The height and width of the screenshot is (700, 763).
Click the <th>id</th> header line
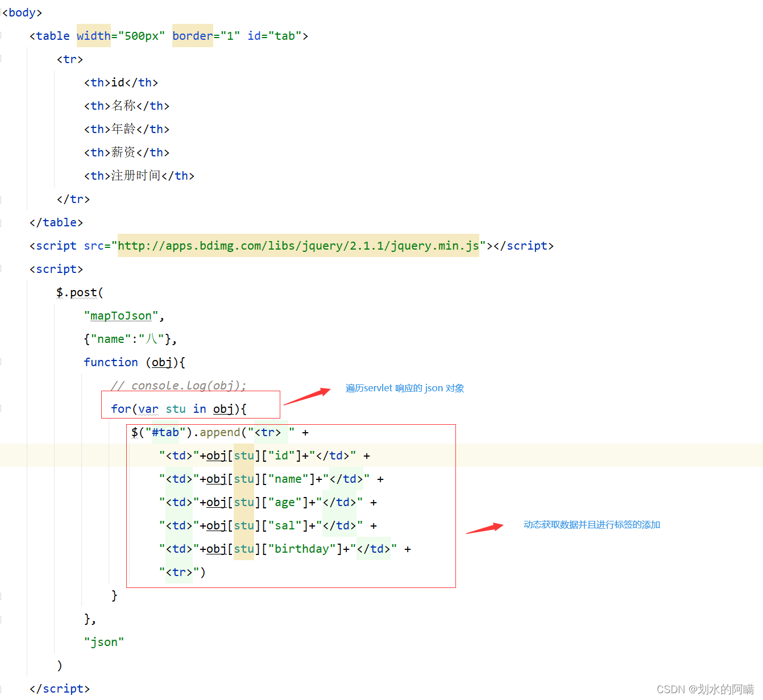121,82
